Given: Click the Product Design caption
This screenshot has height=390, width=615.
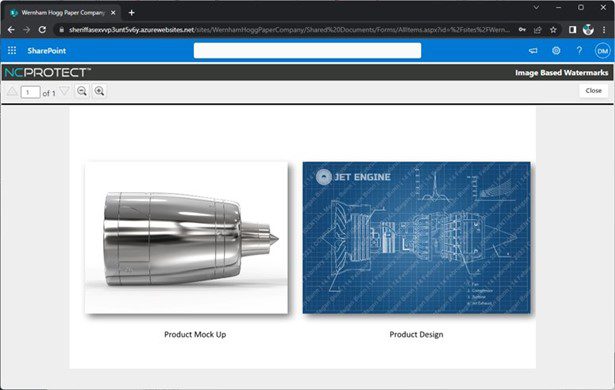Looking at the screenshot, I should click(x=416, y=334).
